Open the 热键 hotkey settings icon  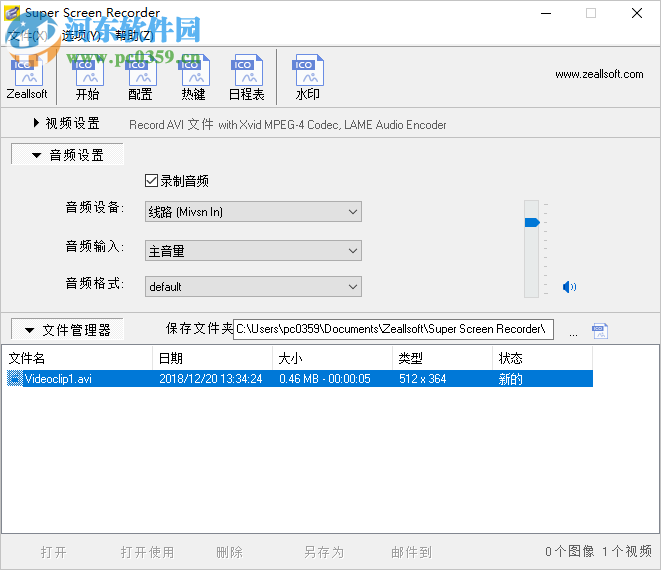coord(193,78)
